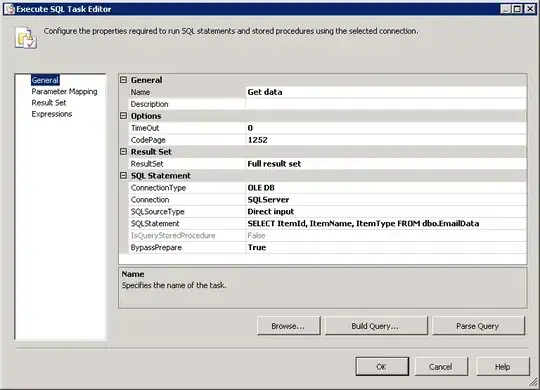Confirm changes with the OK button
This screenshot has height=390, width=540.
(382, 367)
